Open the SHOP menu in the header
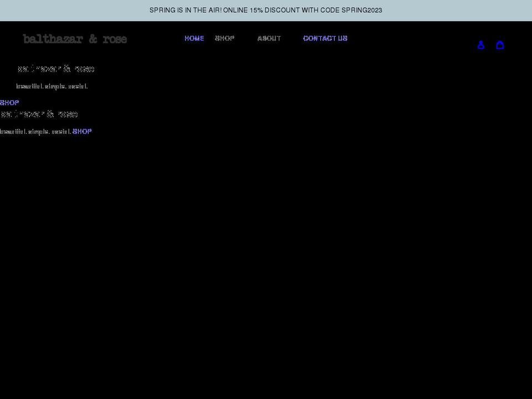The height and width of the screenshot is (399, 532). (x=224, y=38)
